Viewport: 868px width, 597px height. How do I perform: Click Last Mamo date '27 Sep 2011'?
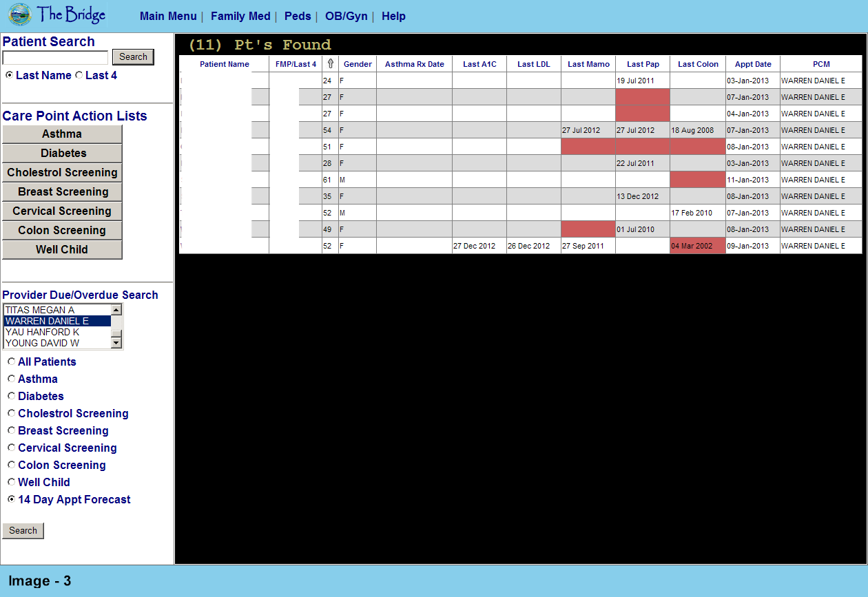[x=583, y=246]
